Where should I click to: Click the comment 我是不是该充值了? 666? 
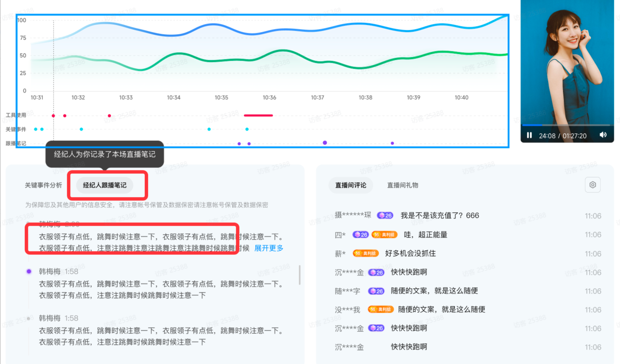click(440, 215)
